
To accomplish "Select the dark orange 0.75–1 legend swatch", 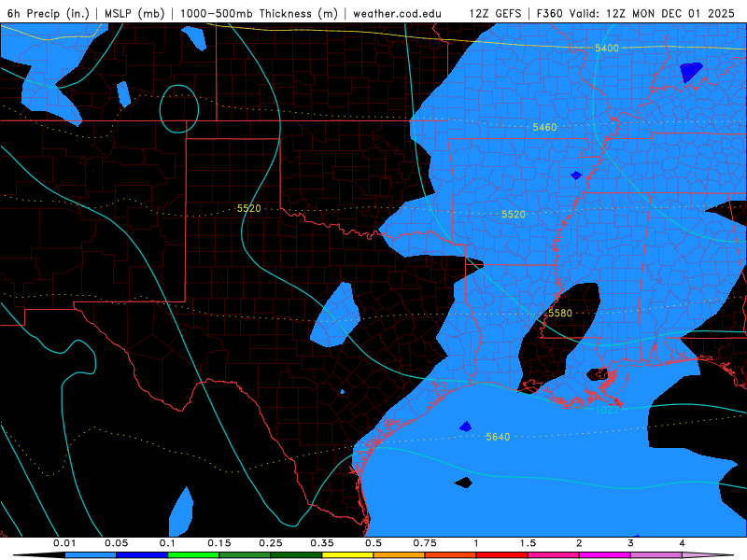I will coord(451,555).
